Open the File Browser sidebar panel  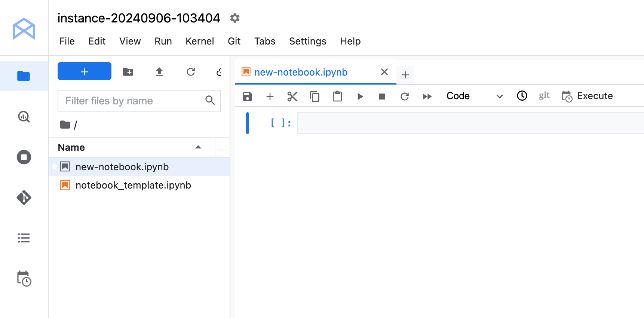pyautogui.click(x=24, y=76)
